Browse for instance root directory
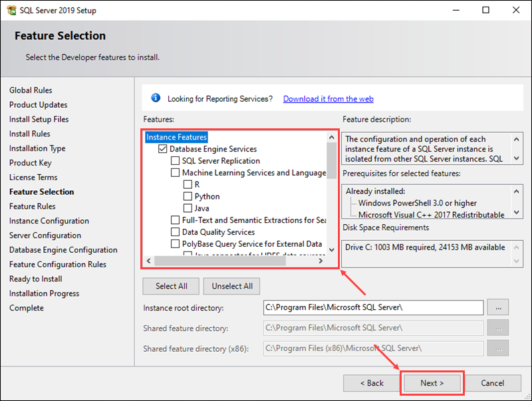 (x=497, y=307)
